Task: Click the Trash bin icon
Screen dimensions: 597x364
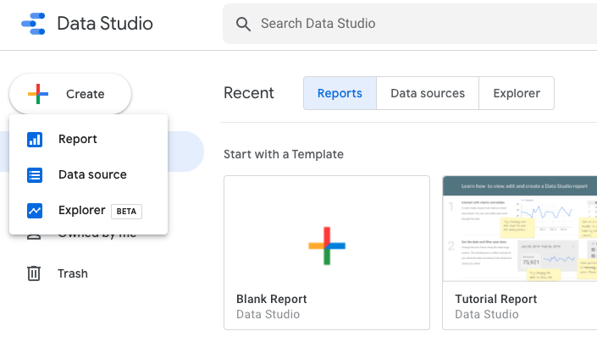Action: pyautogui.click(x=34, y=273)
